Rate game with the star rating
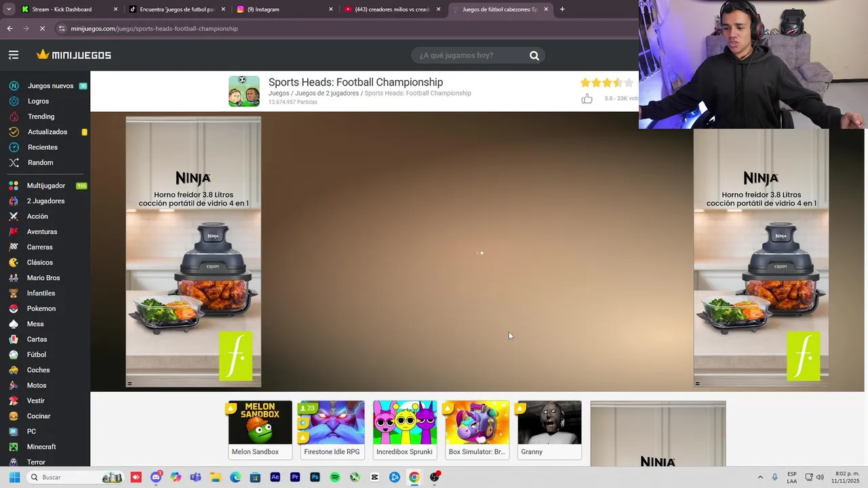The image size is (868, 488). point(607,83)
